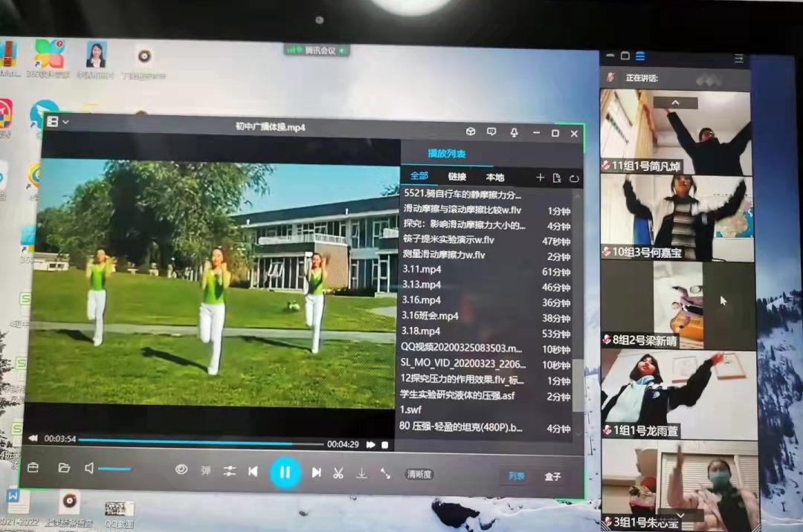
Task: Add a file with the playlist plus icon
Action: point(541,178)
